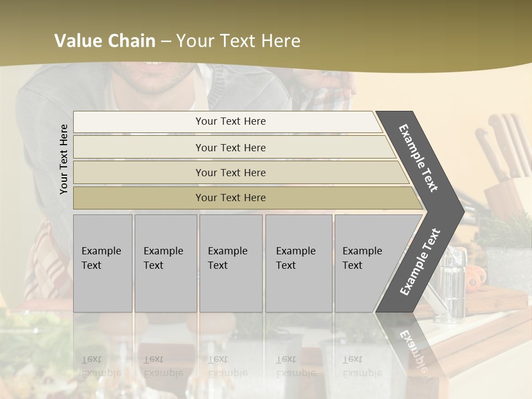The image size is (532, 399).
Task: Select the middle third 'Example Text' box
Action: pyautogui.click(x=231, y=263)
